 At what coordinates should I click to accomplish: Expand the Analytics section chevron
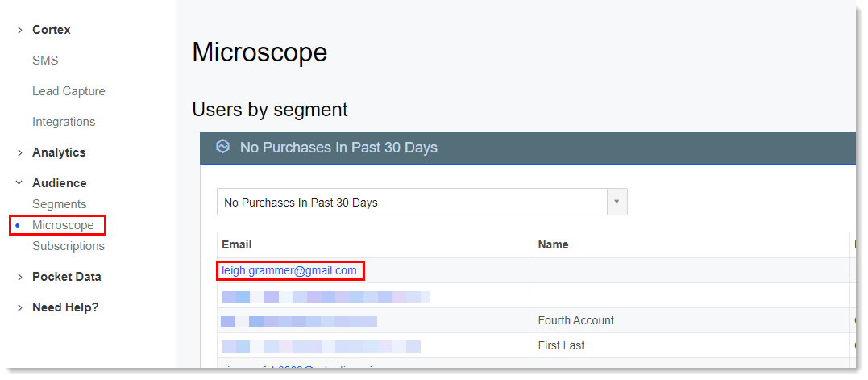click(x=19, y=152)
